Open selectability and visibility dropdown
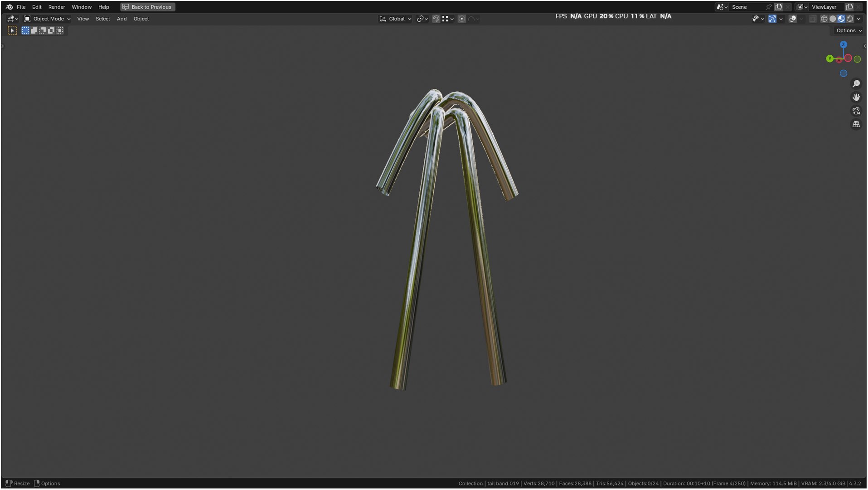This screenshot has width=868, height=490. point(758,19)
